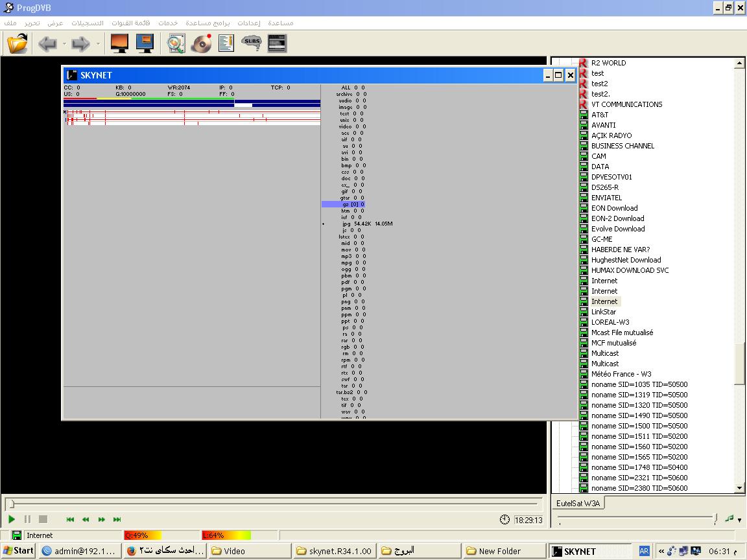Select the AÇIK RADYO channel
The image size is (747, 560).
coord(611,135)
